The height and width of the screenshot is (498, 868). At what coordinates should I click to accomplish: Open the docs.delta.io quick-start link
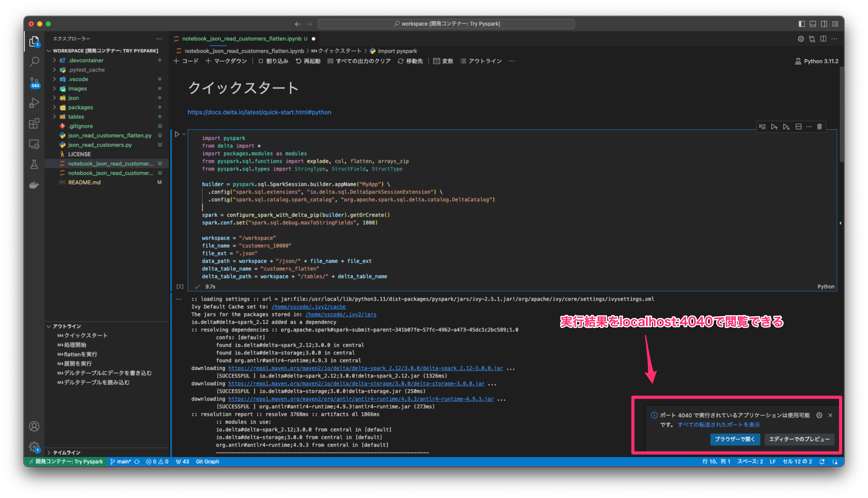pos(259,112)
